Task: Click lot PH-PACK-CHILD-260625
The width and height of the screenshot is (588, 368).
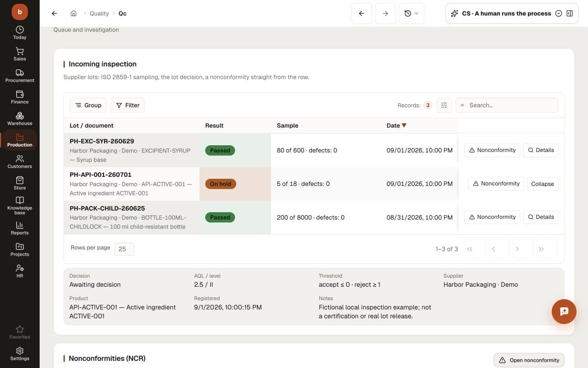Action: click(x=107, y=208)
